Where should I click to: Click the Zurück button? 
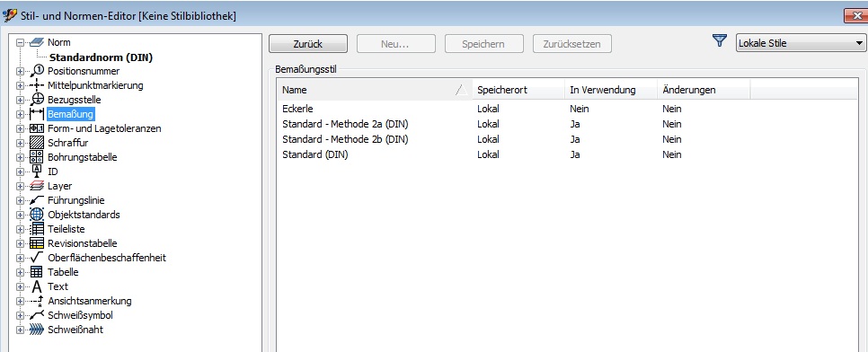pos(308,44)
